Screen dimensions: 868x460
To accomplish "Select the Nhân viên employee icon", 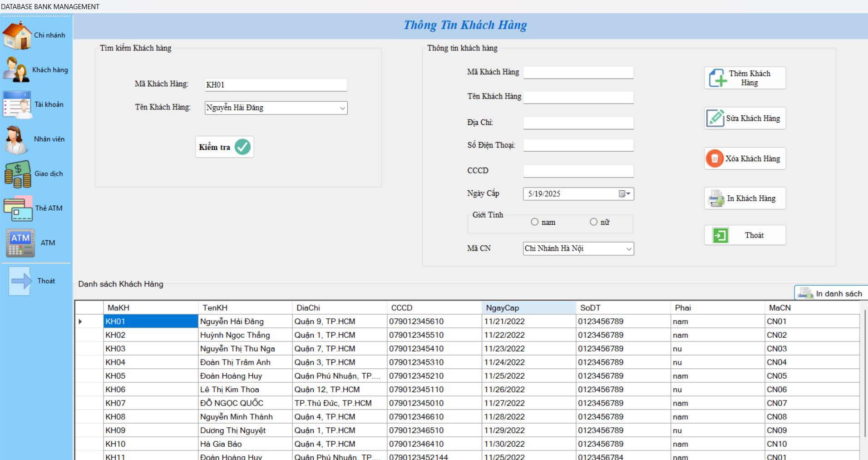I will (x=16, y=139).
